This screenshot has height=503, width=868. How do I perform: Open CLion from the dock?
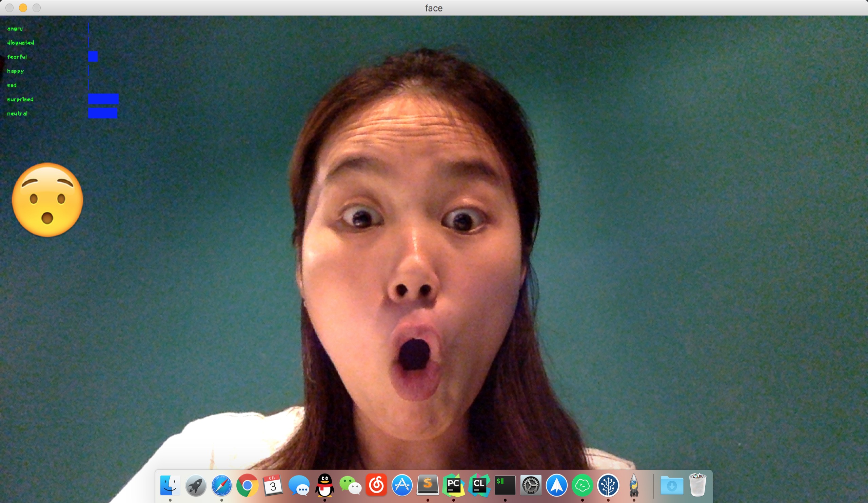click(479, 485)
